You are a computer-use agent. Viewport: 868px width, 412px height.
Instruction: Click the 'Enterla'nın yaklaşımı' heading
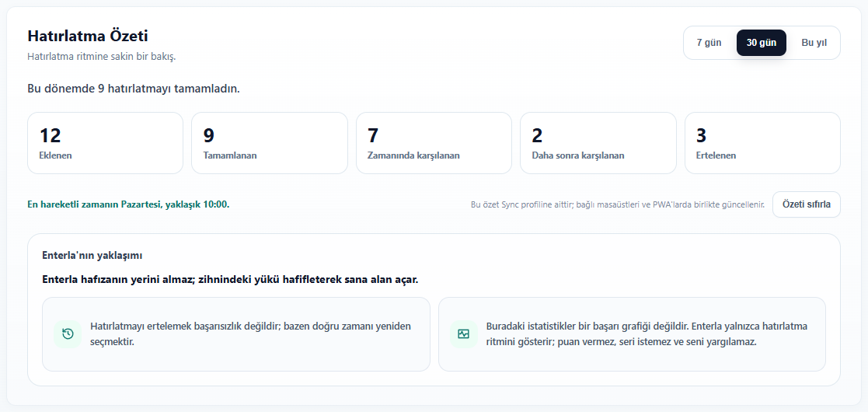click(92, 255)
